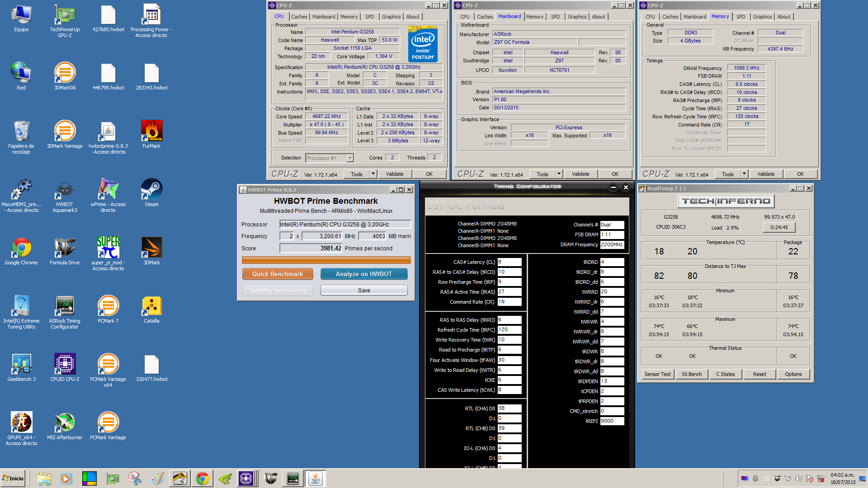Open Papelera de reciclaje icon
This screenshot has width=868, height=488.
pyautogui.click(x=21, y=137)
